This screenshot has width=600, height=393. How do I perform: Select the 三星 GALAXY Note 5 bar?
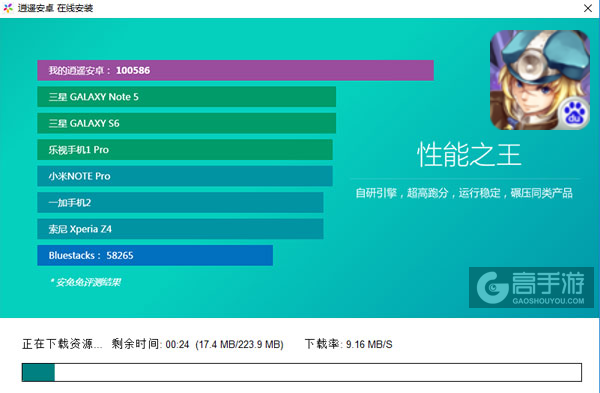tap(186, 97)
